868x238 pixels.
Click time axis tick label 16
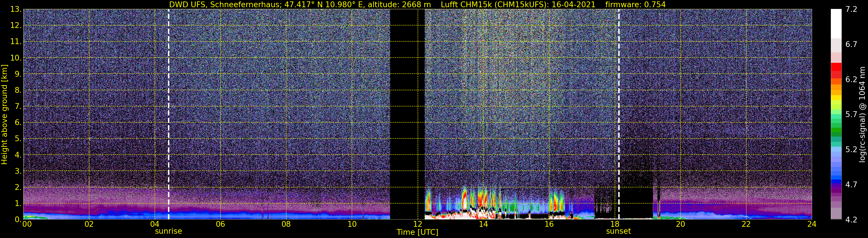coord(549,224)
